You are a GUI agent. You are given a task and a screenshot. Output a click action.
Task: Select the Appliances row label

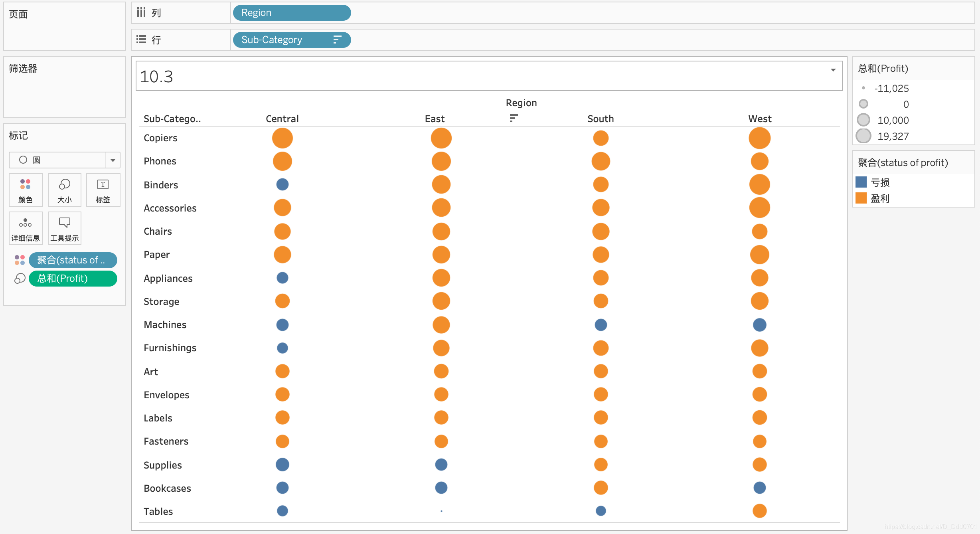click(x=168, y=278)
